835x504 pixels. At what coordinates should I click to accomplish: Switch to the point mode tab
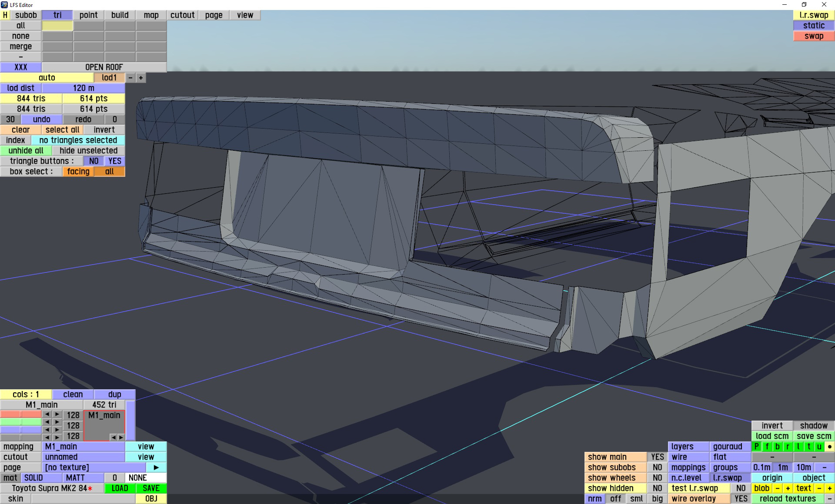[x=88, y=15]
